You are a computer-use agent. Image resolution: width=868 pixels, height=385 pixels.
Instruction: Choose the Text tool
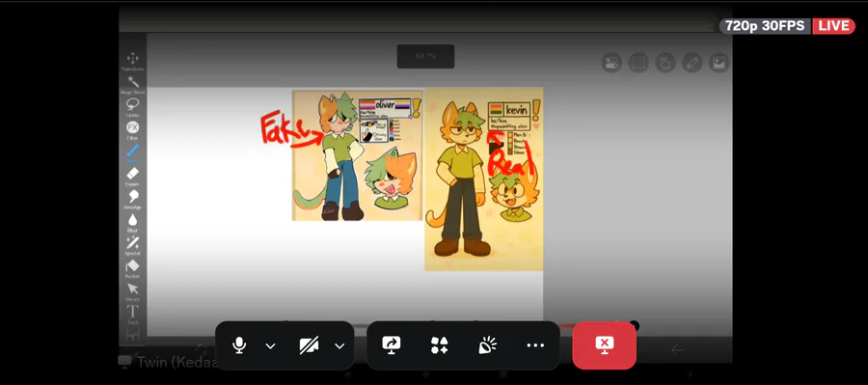pyautogui.click(x=132, y=312)
